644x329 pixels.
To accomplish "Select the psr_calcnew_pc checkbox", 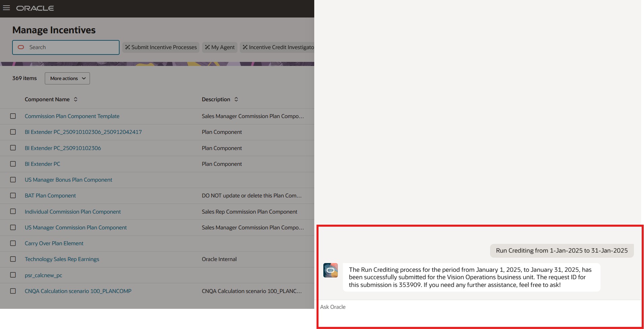I will pyautogui.click(x=13, y=275).
